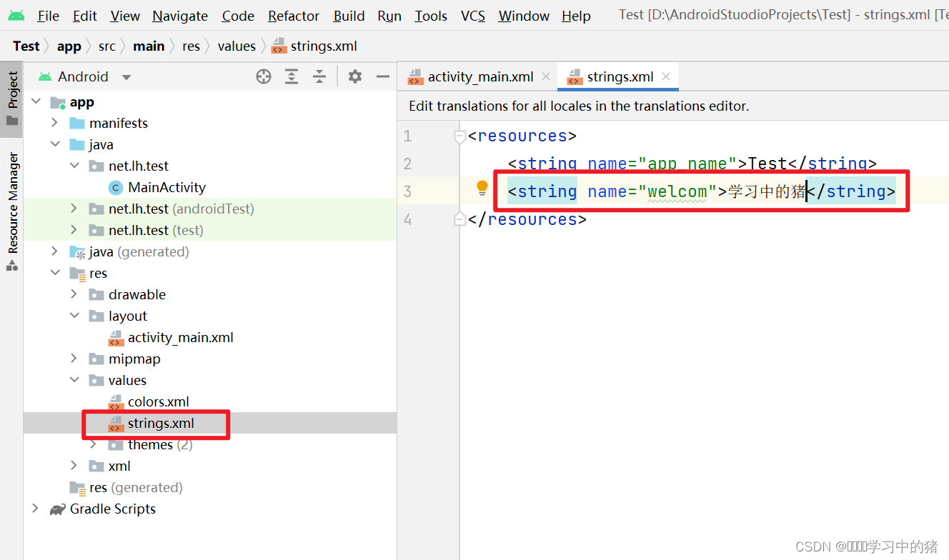Expand the xml folder
Image resolution: width=949 pixels, height=560 pixels.
74,466
